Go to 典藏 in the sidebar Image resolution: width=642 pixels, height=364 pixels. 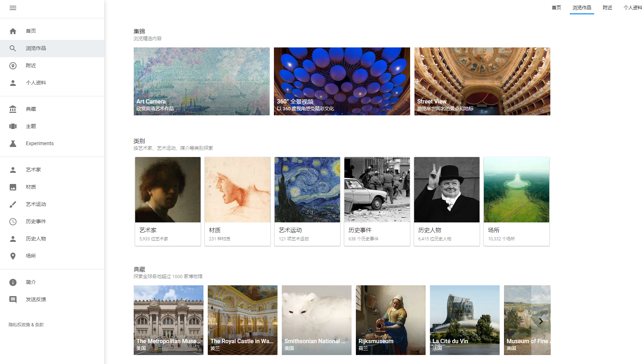click(x=52, y=109)
